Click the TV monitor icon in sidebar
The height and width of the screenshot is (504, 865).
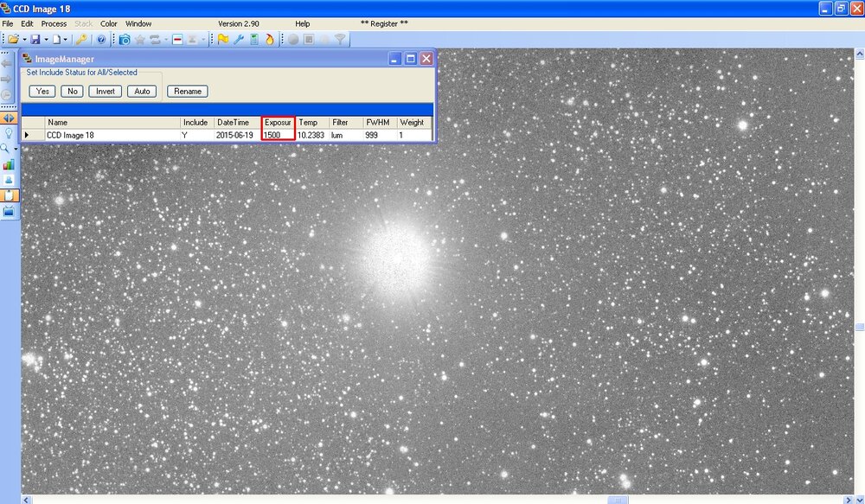[x=9, y=211]
